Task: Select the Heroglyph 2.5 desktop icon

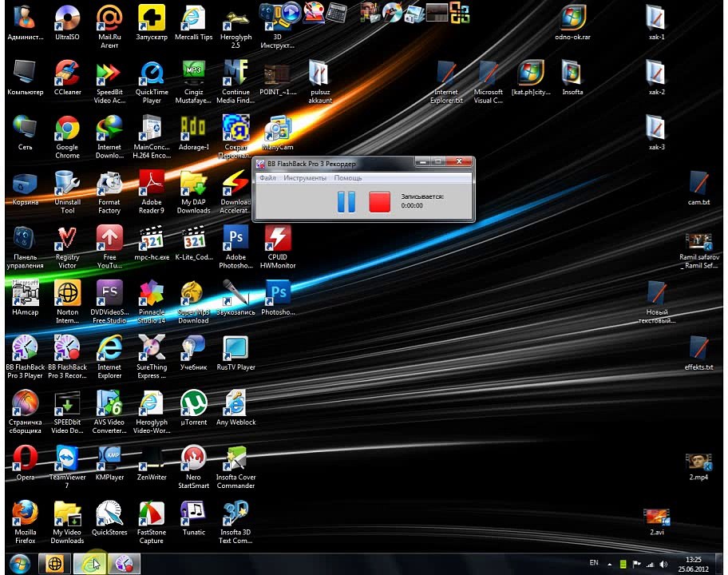Action: pos(235,27)
